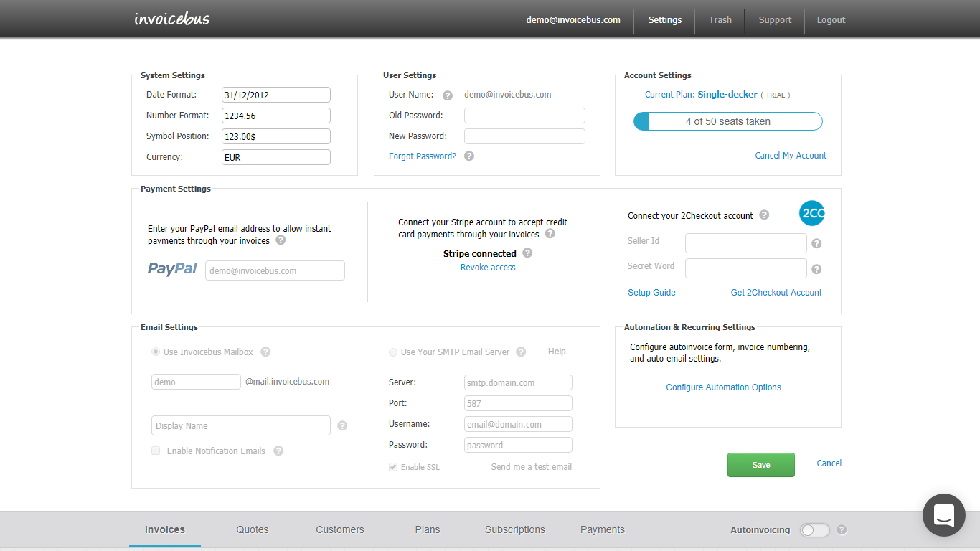Click the green Save button

[x=760, y=464]
